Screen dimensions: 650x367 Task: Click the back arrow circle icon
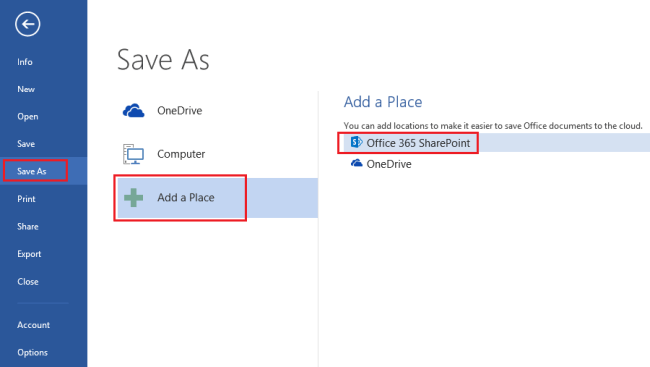click(28, 24)
